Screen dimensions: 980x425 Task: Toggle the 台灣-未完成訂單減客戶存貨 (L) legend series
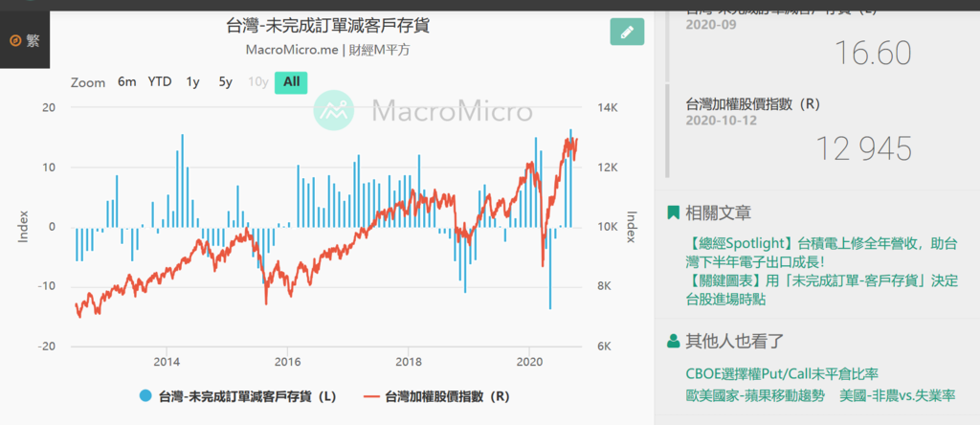click(239, 396)
